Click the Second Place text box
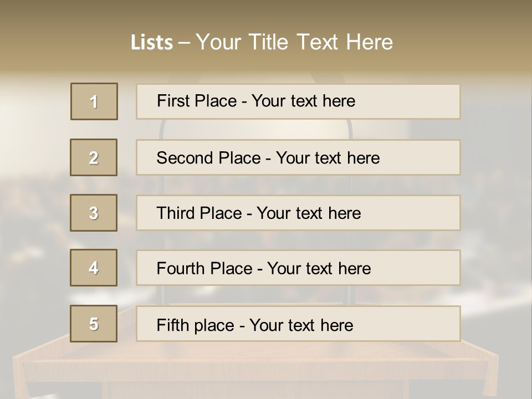The width and height of the screenshot is (532, 399). [x=298, y=157]
